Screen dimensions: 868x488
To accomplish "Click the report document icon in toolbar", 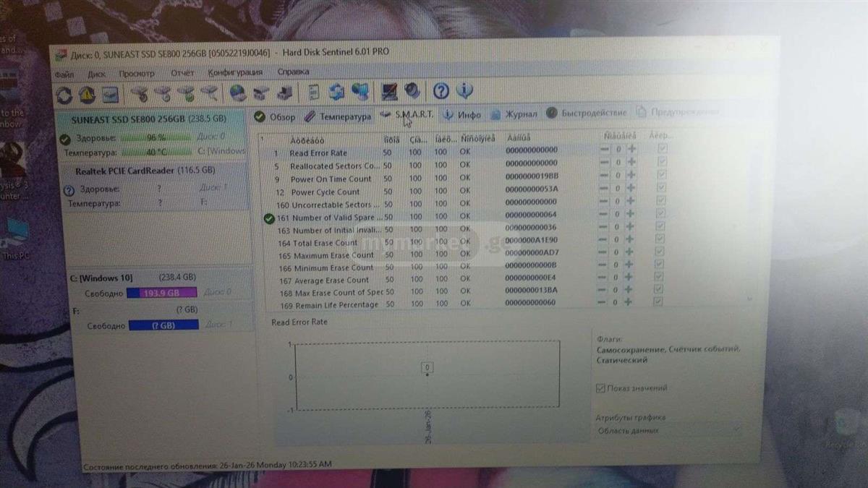I will click(x=314, y=93).
